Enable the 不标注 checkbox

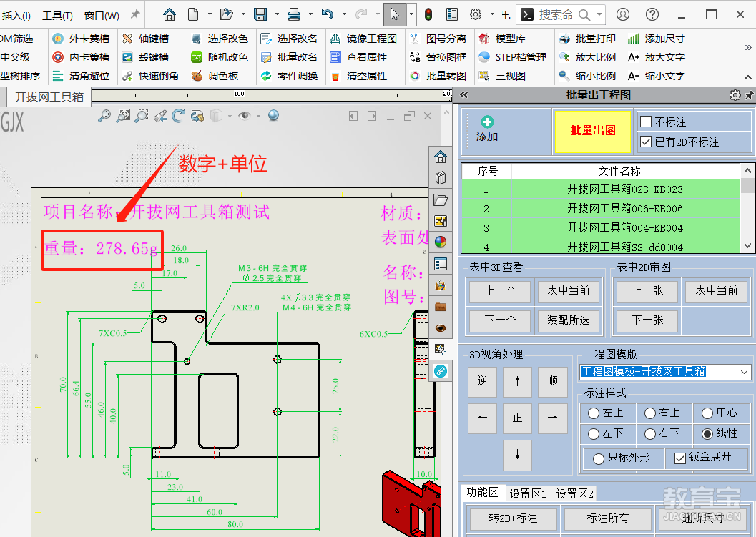click(x=646, y=122)
